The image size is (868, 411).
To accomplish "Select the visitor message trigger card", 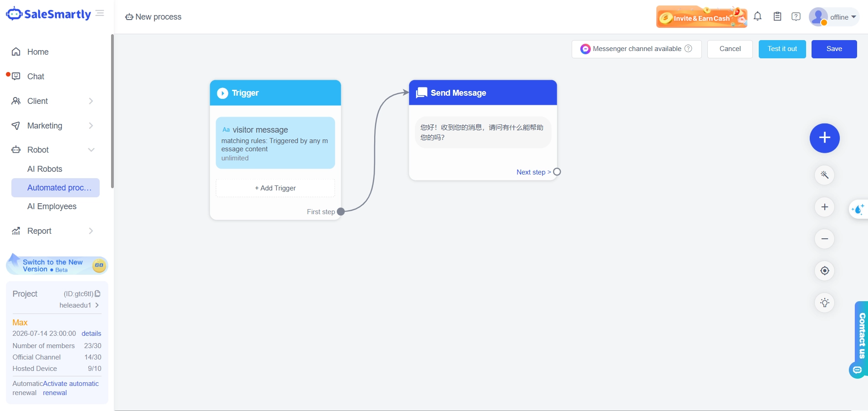I will [x=275, y=143].
